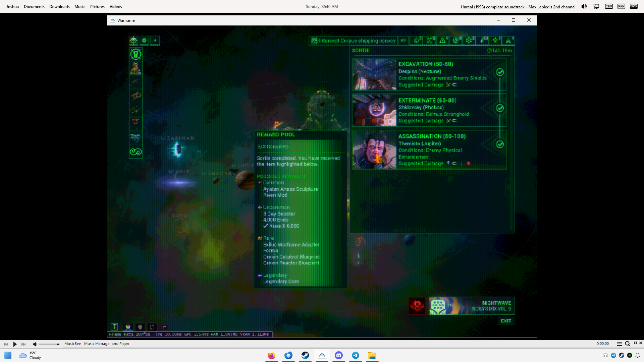Image resolution: width=644 pixels, height=362 pixels.
Task: Click the Kuva X 6,000 checked reward
Action: click(x=281, y=226)
